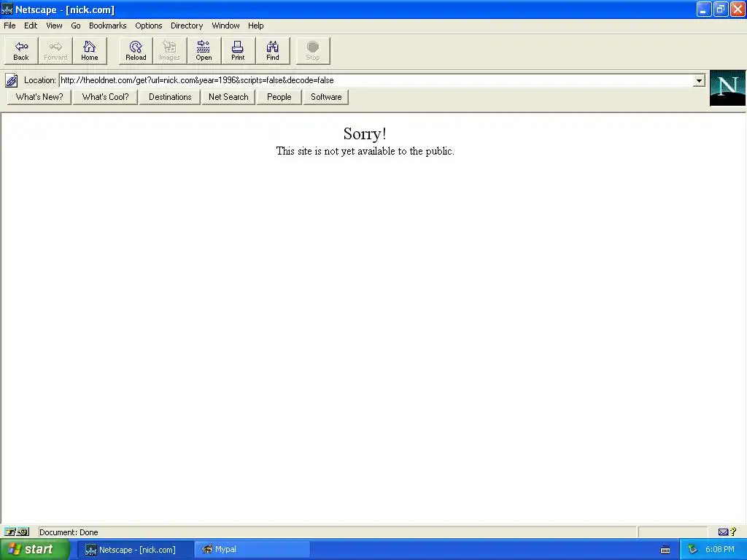Click the Netscape N logo animation

(727, 87)
